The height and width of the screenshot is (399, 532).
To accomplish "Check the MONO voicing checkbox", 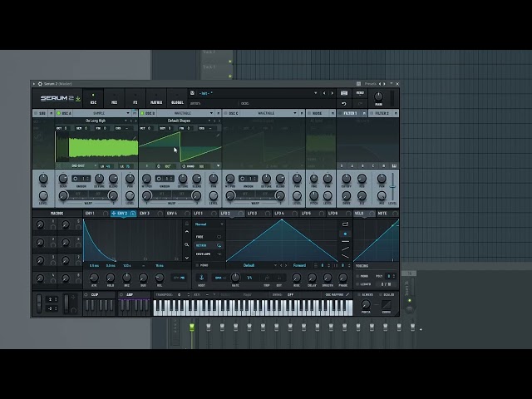I will [x=357, y=276].
